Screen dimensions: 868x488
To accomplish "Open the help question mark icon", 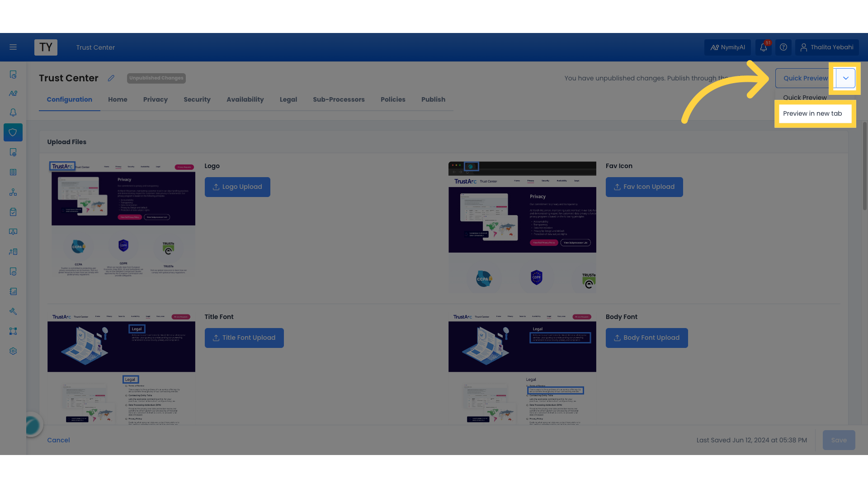I will click(x=783, y=47).
